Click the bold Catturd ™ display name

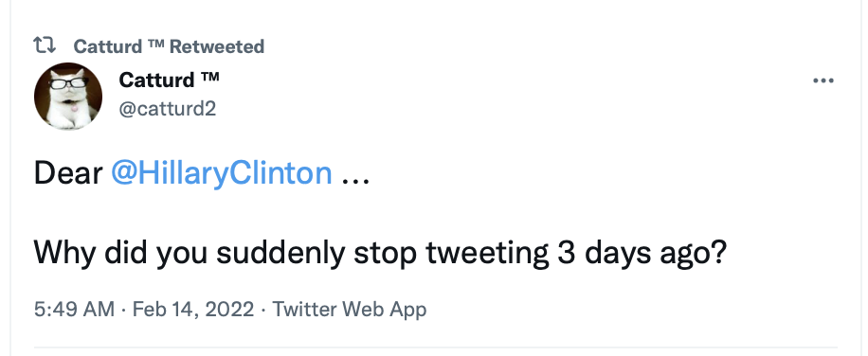[169, 80]
